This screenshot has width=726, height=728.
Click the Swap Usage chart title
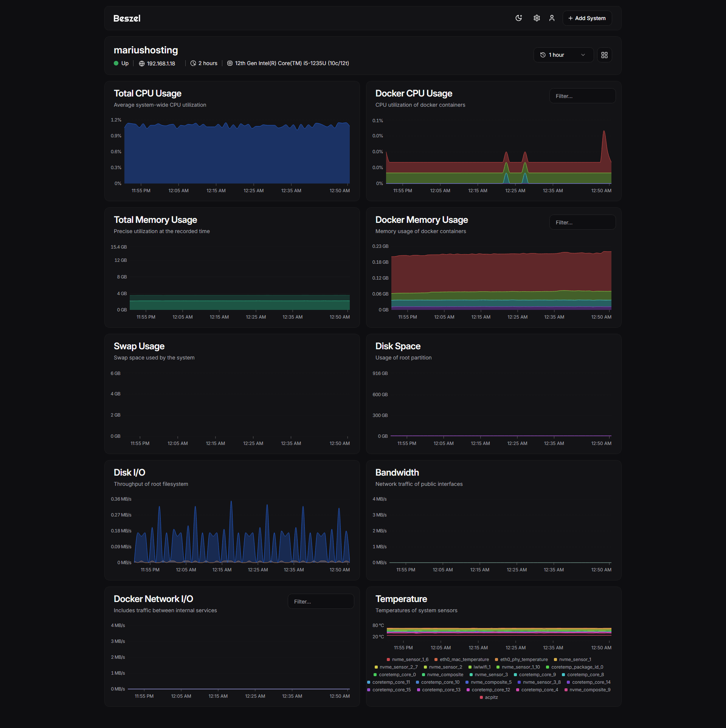(139, 346)
